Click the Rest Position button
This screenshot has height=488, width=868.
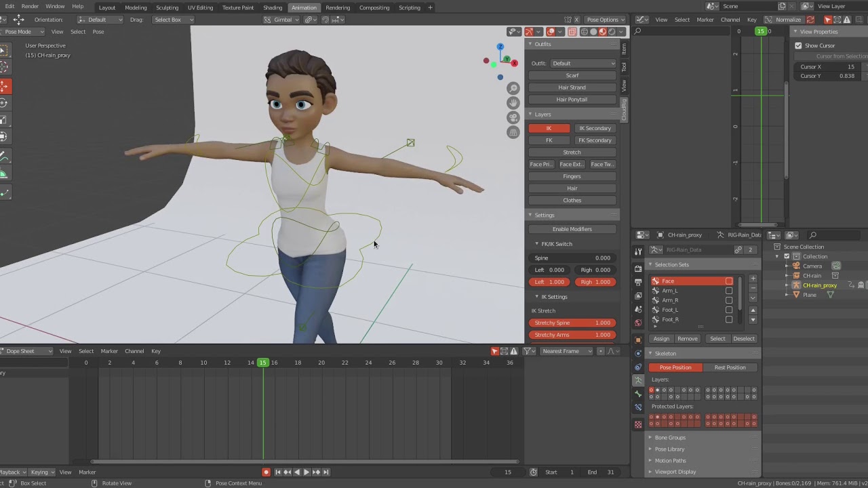[730, 367]
